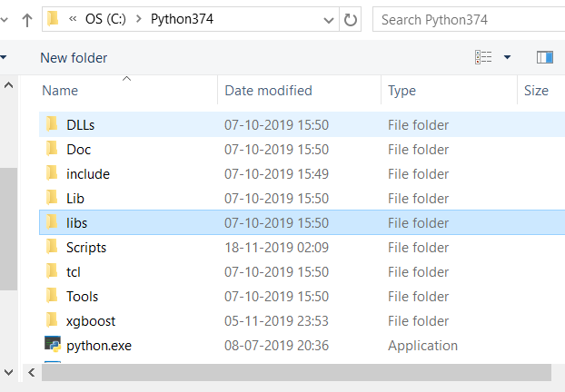Image resolution: width=565 pixels, height=392 pixels.
Task: Click the Doc folder icon
Action: tap(52, 148)
